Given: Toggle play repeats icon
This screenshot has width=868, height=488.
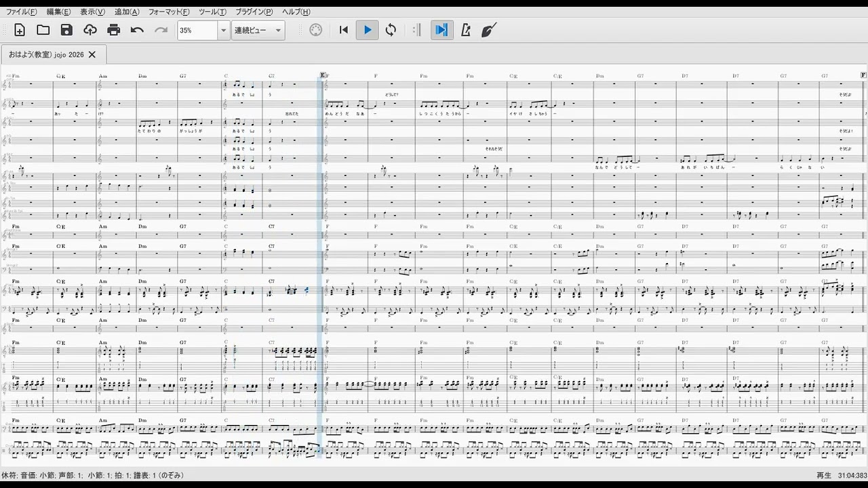Looking at the screenshot, I should (417, 30).
